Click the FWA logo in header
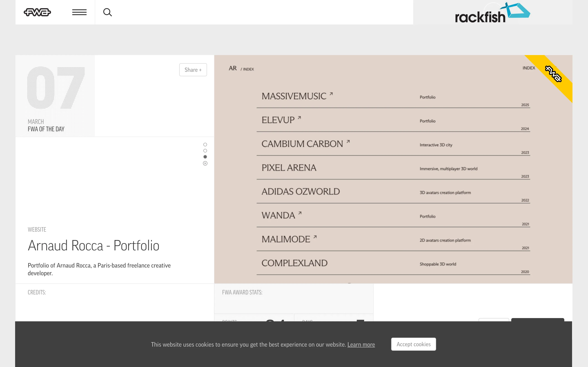 pyautogui.click(x=37, y=12)
